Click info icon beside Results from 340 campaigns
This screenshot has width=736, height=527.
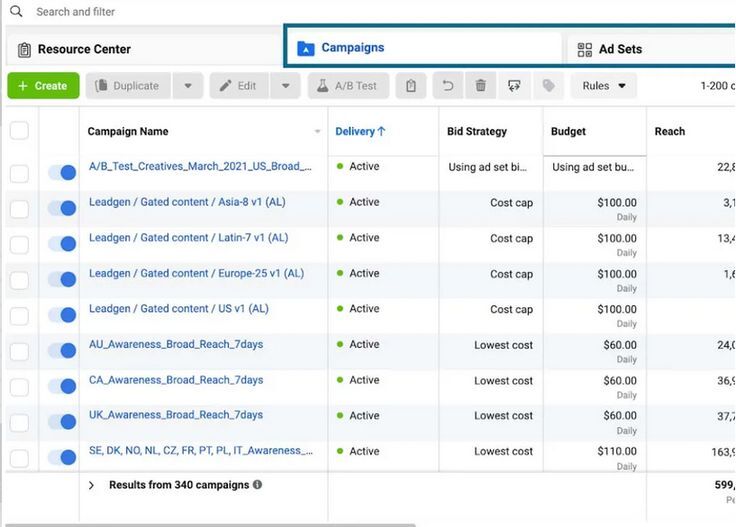[257, 485]
